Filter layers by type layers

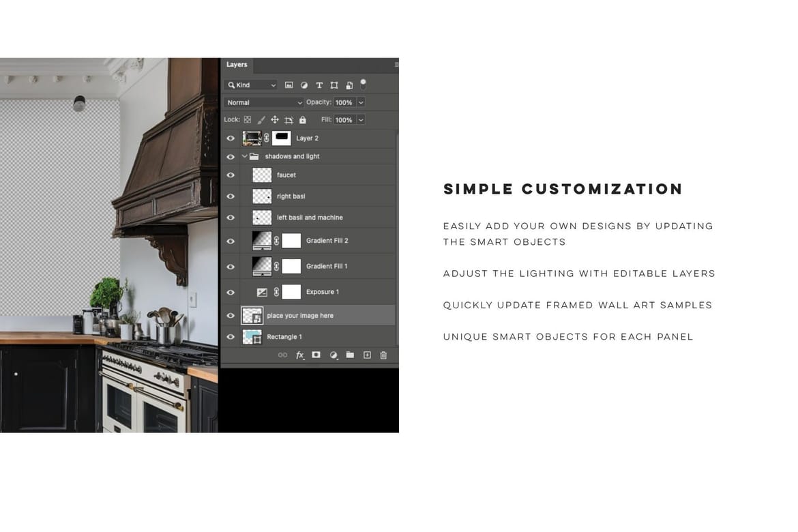point(319,85)
